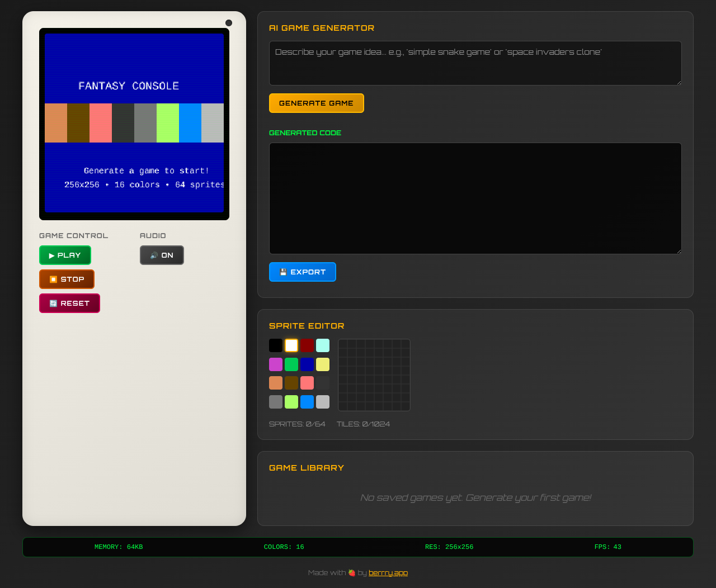
Task: Toggle audio from ON to OFF
Action: (162, 255)
